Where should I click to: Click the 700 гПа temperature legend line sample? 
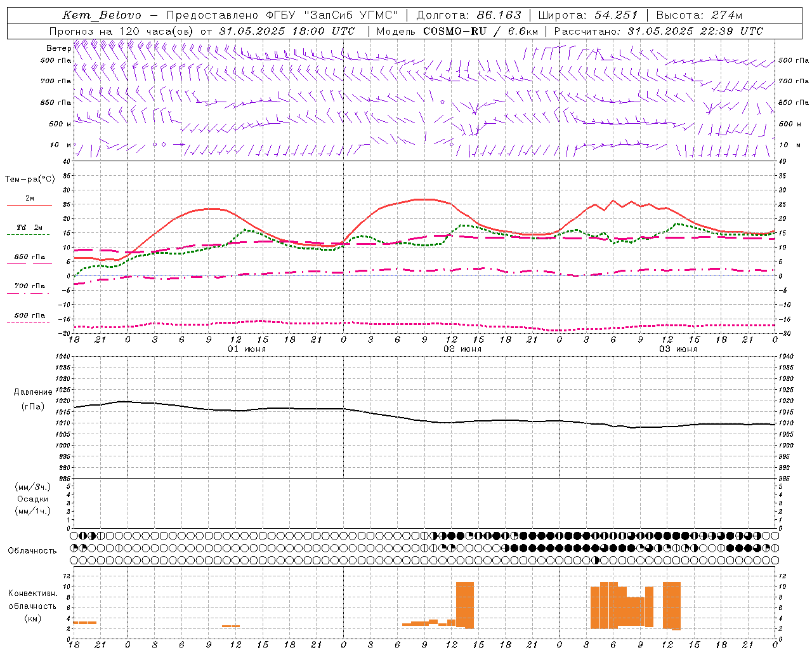coord(29,293)
